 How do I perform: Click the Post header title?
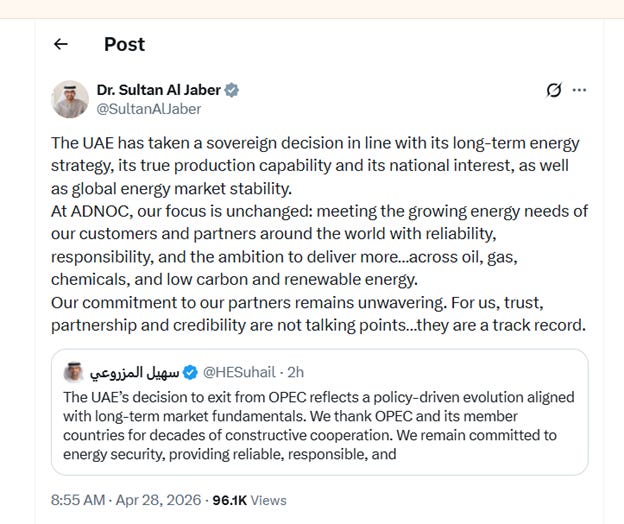(125, 44)
